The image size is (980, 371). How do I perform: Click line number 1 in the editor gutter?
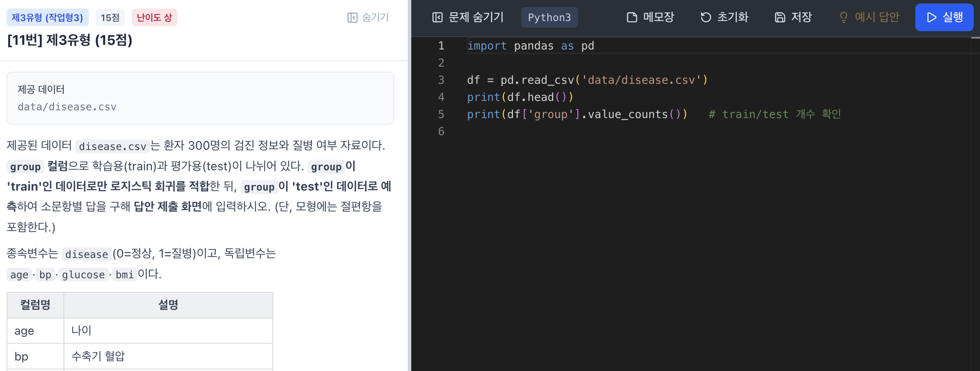coord(441,46)
